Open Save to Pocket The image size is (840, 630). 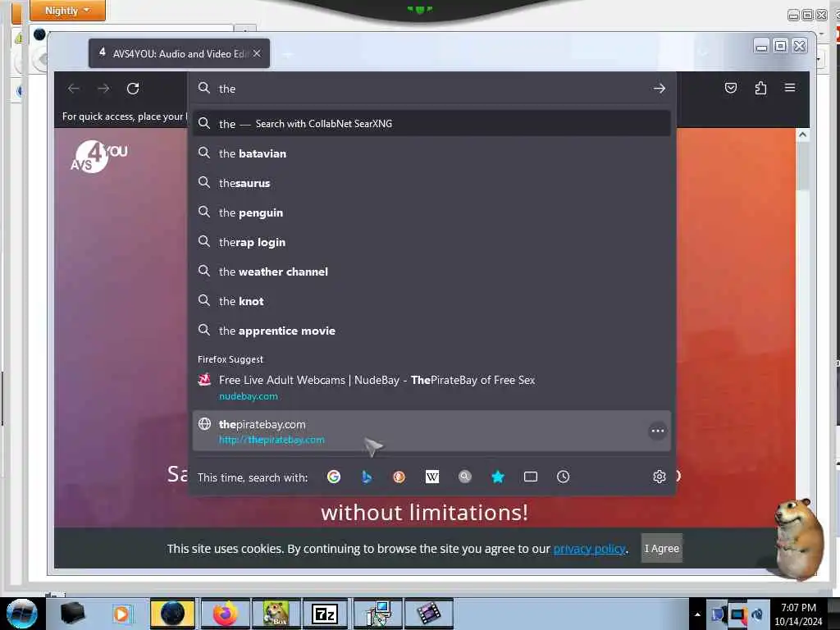tap(731, 88)
